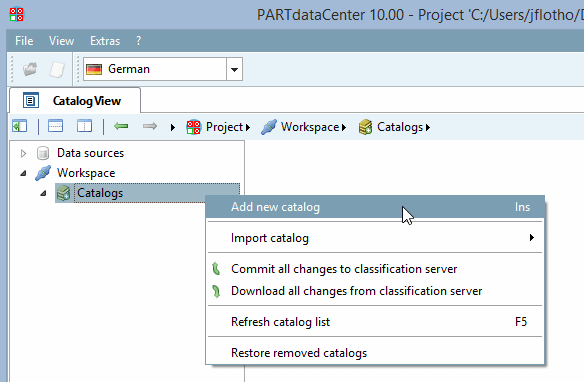
Task: Collapse the Workspace tree node
Action: [23, 173]
